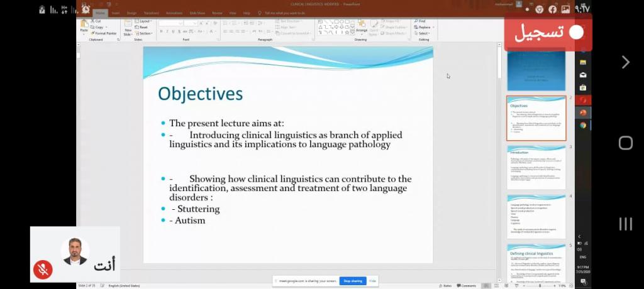Click the Cut command in the ribbon
The image size is (644, 289).
click(x=97, y=21)
